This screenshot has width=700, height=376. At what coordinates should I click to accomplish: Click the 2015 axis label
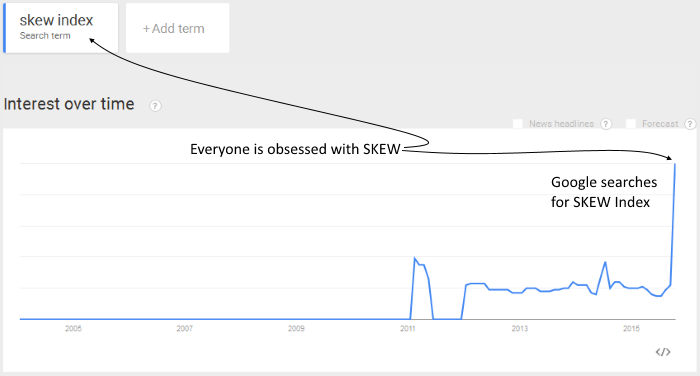(631, 329)
